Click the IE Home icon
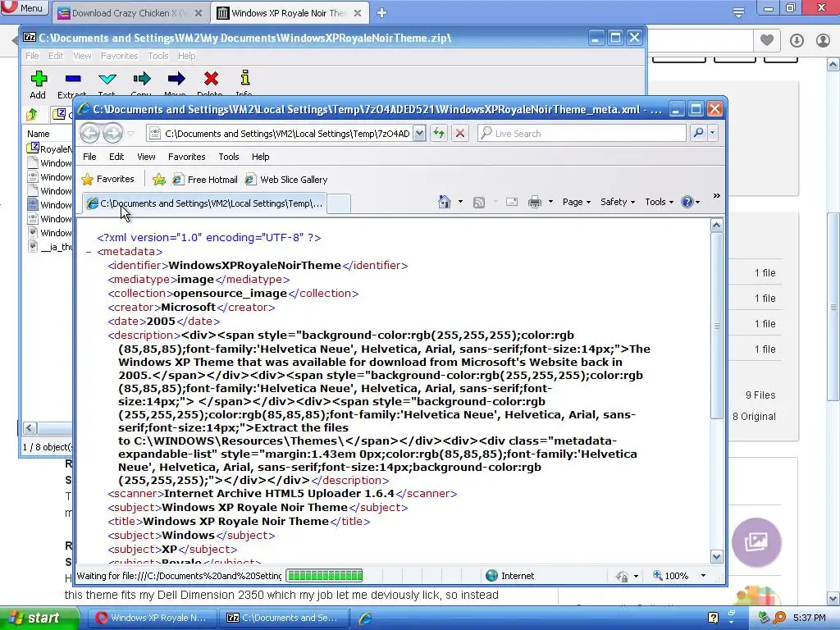840x630 pixels. 444,202
